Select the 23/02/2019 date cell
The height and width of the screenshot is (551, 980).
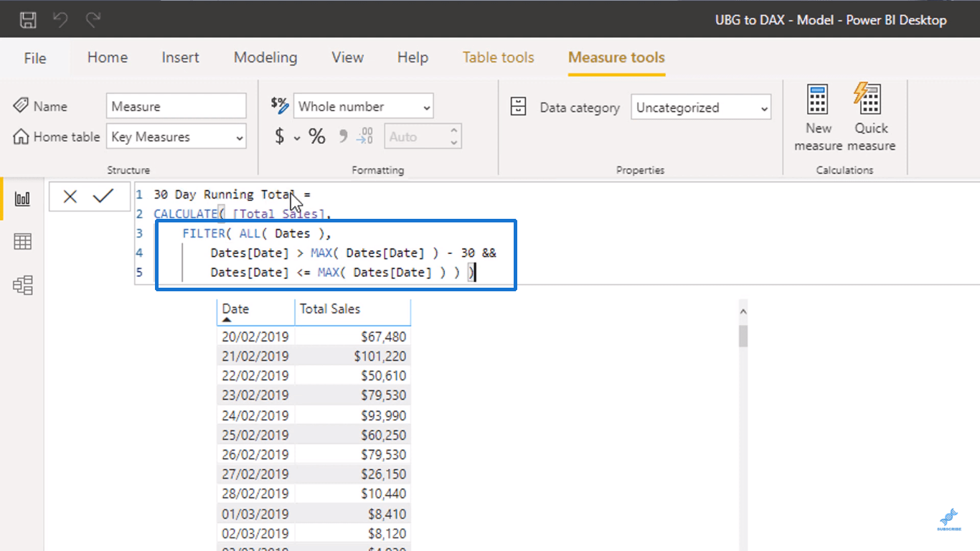[x=255, y=395]
